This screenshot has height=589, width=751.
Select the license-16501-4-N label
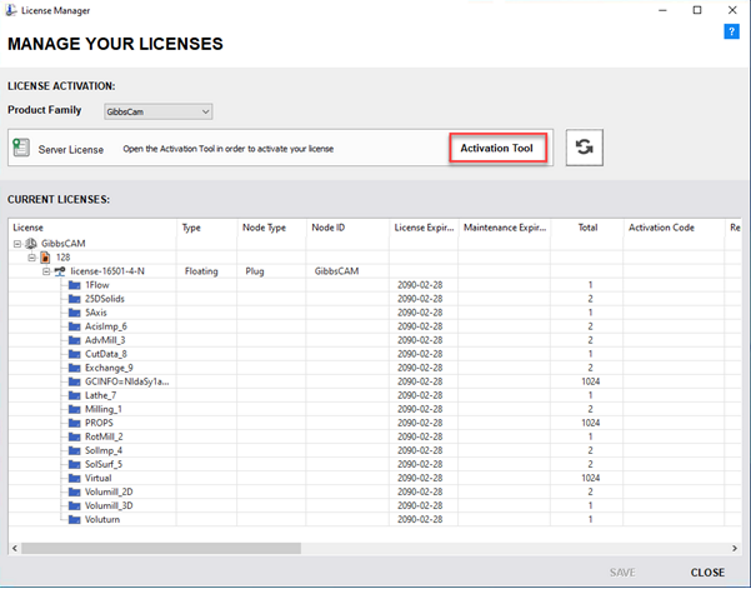click(x=107, y=272)
